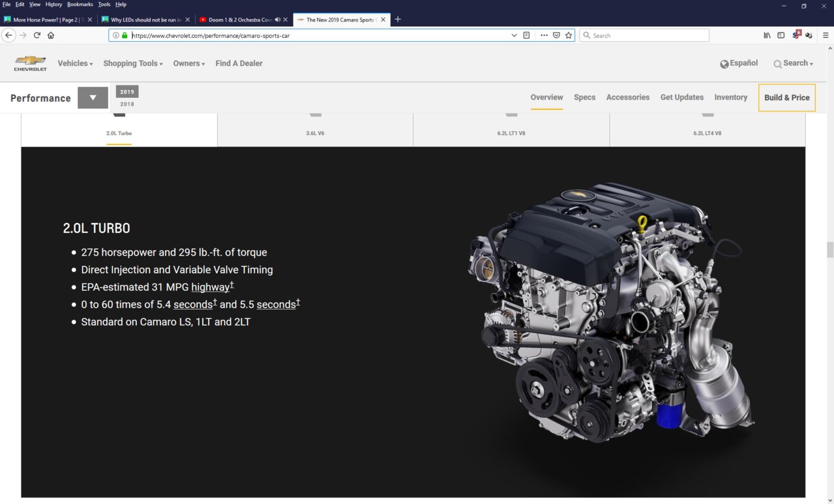Image resolution: width=834 pixels, height=504 pixels.
Task: Click the green padlock security icon
Action: [x=125, y=35]
